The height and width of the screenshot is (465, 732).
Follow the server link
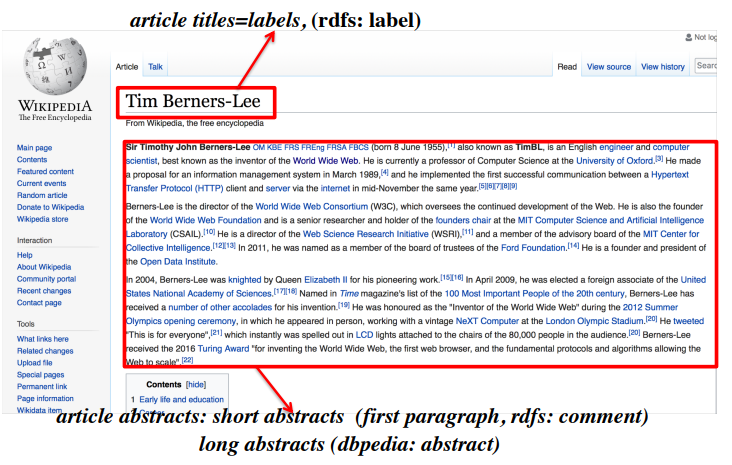[278, 189]
